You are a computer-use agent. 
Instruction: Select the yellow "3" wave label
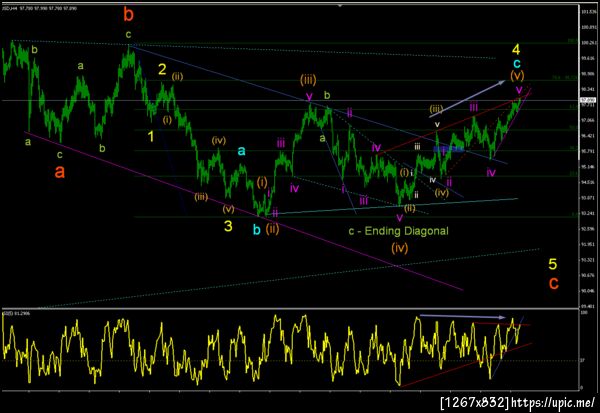[228, 226]
